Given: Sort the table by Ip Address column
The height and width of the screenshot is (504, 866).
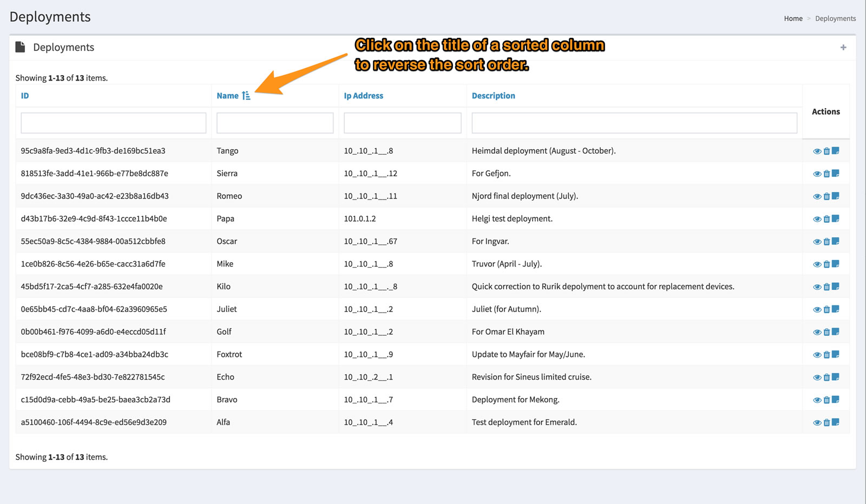Looking at the screenshot, I should [363, 96].
